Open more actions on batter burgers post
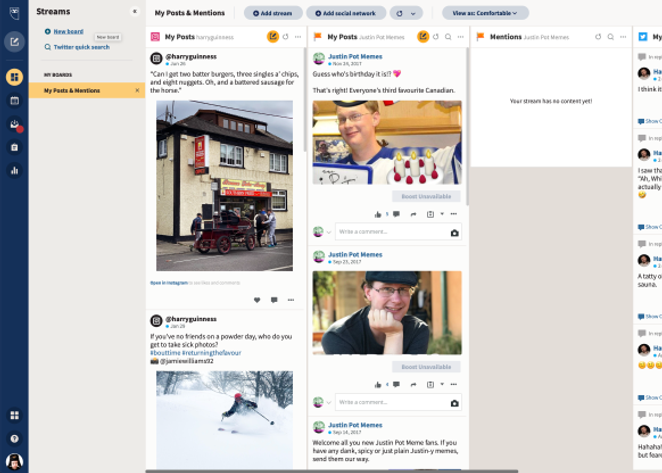 (x=291, y=300)
